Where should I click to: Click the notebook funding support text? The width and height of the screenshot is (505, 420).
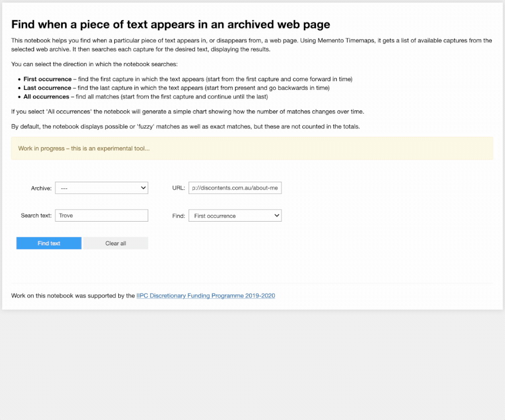(73, 296)
